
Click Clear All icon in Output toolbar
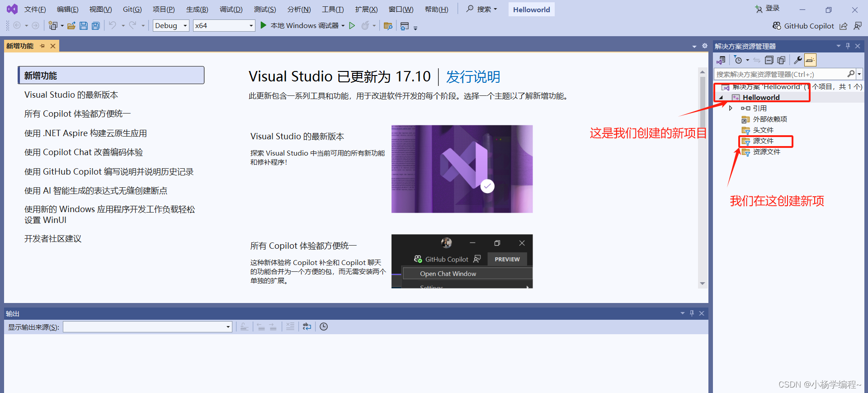(x=290, y=327)
